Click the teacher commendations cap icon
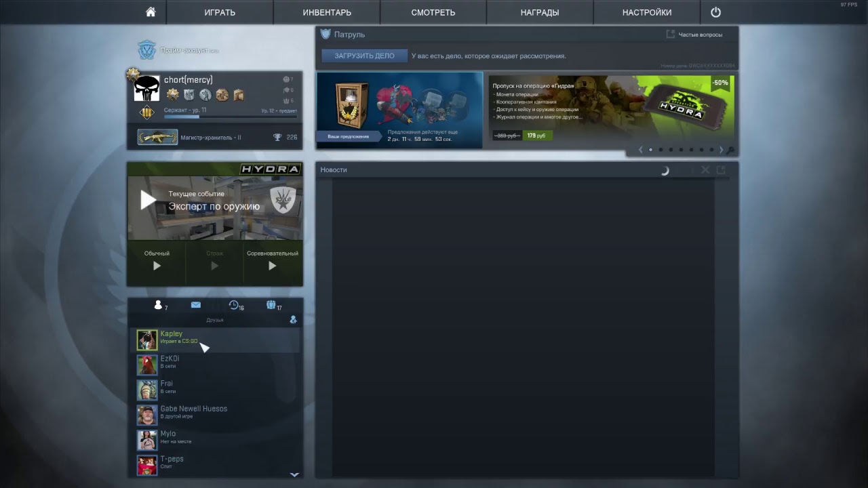The width and height of the screenshot is (868, 488). click(x=285, y=90)
